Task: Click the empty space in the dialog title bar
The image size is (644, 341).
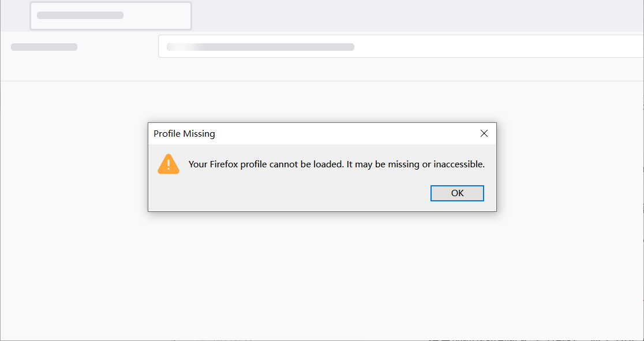Action: (x=346, y=134)
